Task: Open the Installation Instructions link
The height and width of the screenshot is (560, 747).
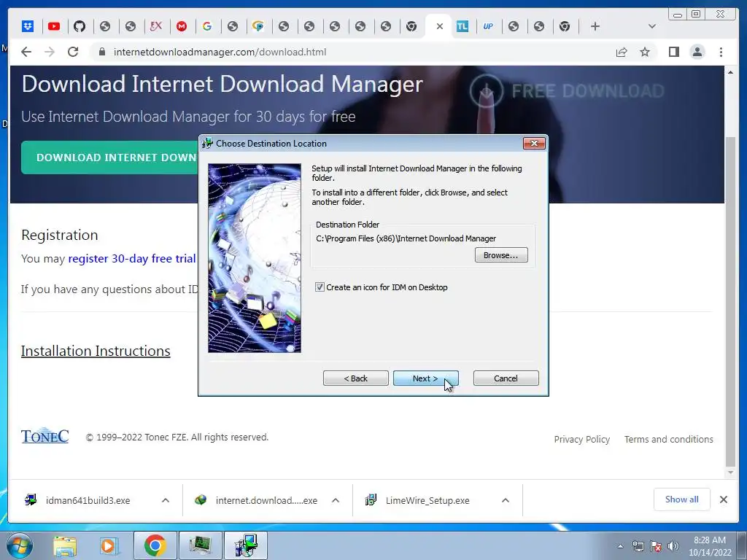Action: (x=96, y=351)
